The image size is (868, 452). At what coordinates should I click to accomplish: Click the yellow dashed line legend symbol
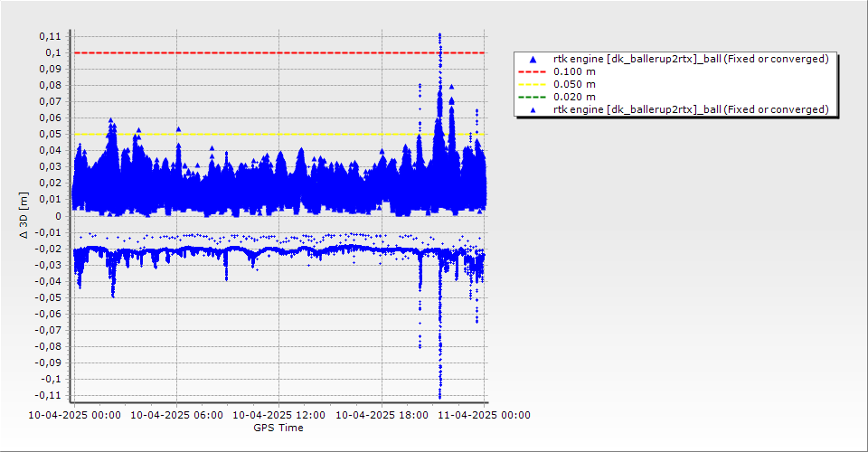pos(532,84)
